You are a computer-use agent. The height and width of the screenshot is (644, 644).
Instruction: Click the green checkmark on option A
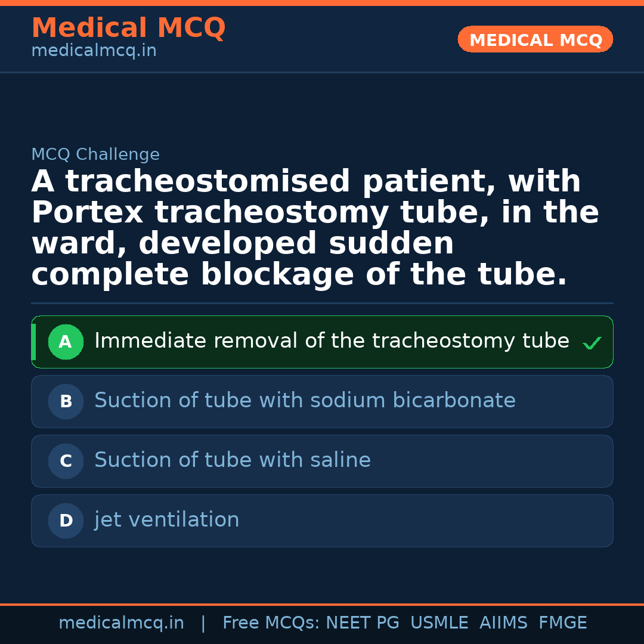592,343
